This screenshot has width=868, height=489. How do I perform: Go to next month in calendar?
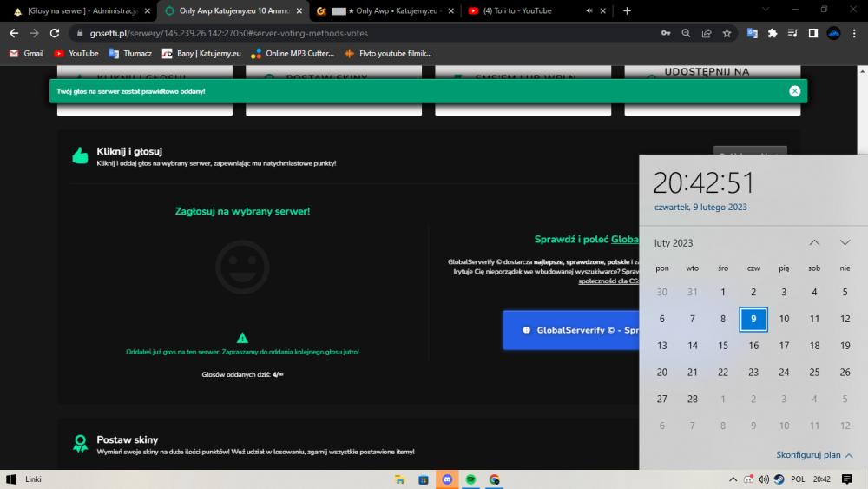pyautogui.click(x=845, y=242)
